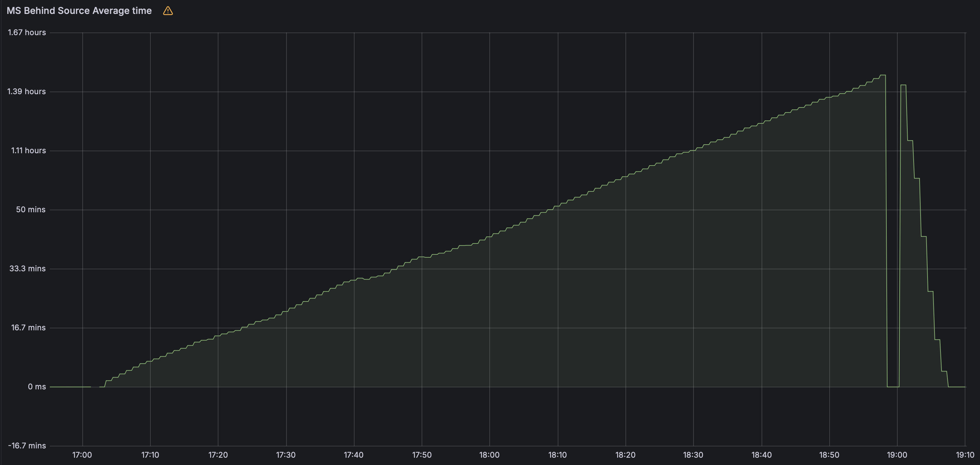Click the '16.7 mins' y-axis label

tap(28, 327)
